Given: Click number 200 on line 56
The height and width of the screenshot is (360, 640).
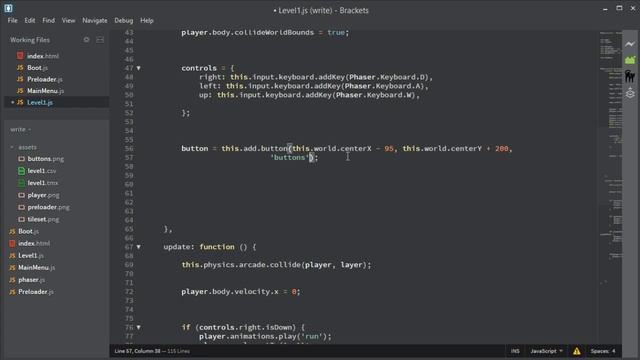Looking at the screenshot, I should pyautogui.click(x=502, y=149).
